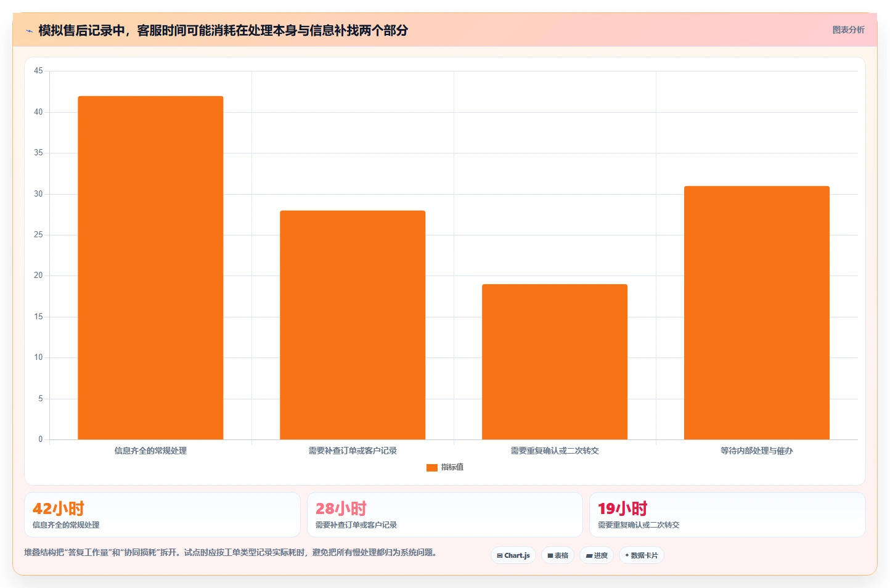
Task: Click the 信息齐全的常规处理 bar in chart
Action: [x=150, y=267]
